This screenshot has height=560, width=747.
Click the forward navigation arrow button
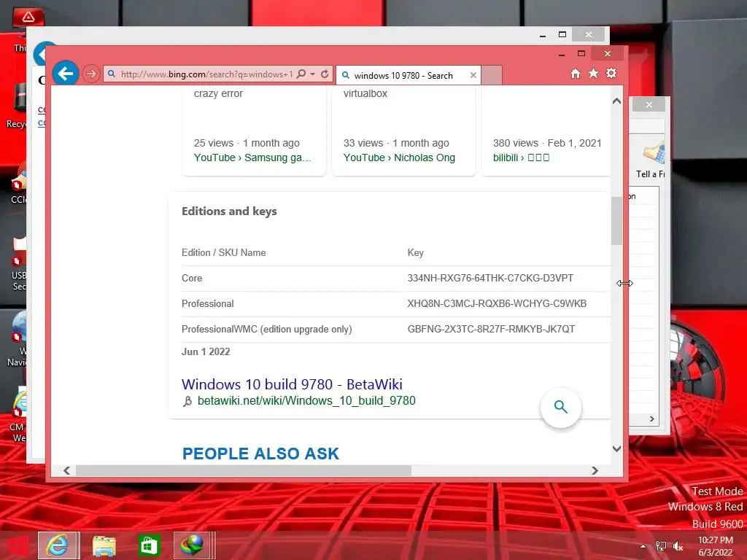pyautogui.click(x=90, y=74)
